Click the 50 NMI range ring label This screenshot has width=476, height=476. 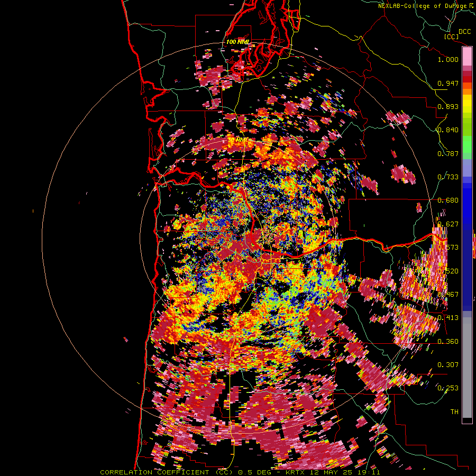(238, 140)
